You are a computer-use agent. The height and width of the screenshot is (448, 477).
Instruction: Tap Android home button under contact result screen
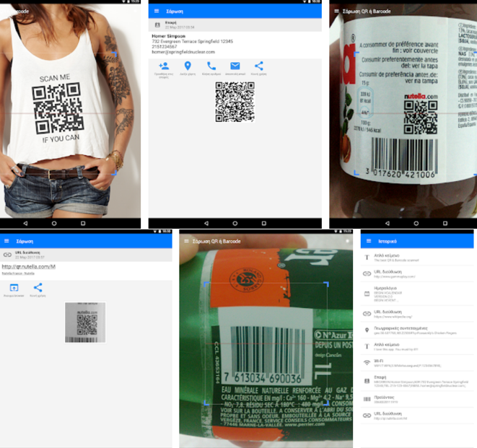click(235, 223)
